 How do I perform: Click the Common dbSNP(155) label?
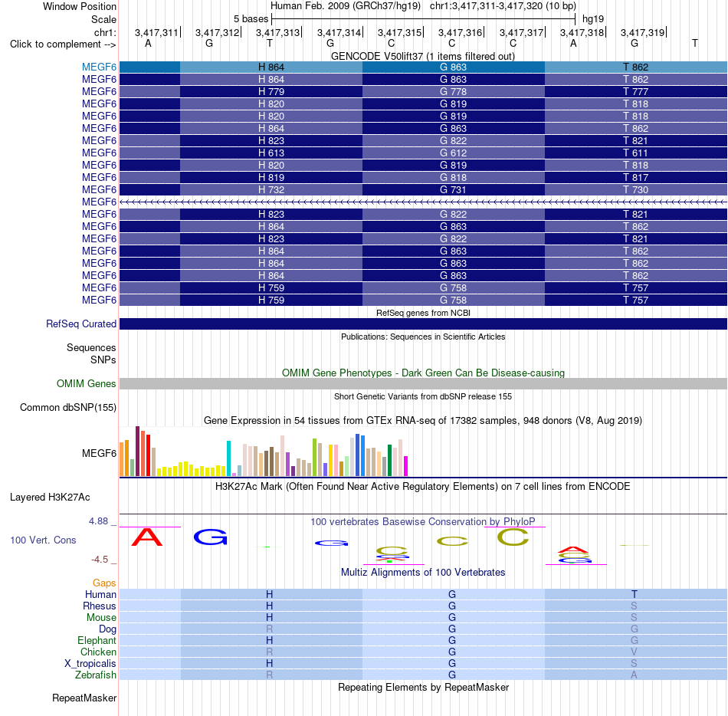pyautogui.click(x=67, y=407)
